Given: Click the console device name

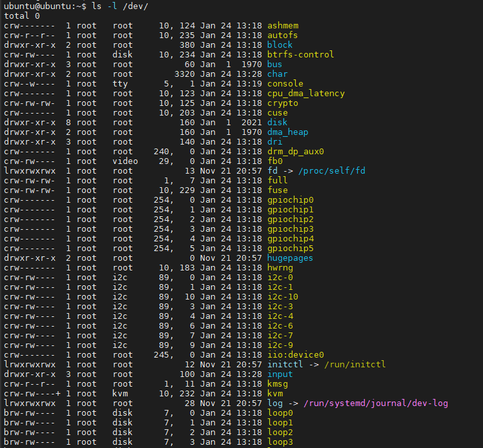Looking at the screenshot, I should pyautogui.click(x=285, y=83).
